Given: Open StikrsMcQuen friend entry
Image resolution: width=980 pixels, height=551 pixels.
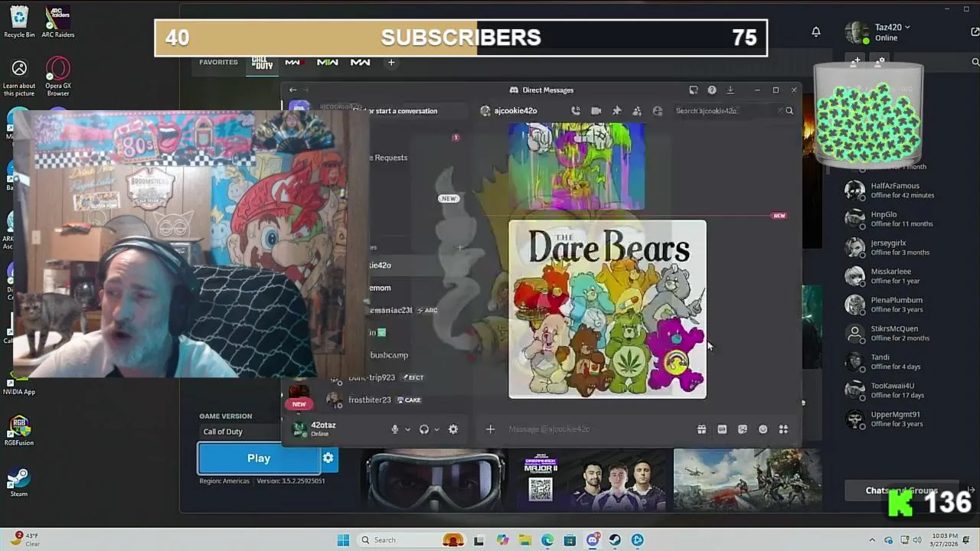Looking at the screenshot, I should (903, 333).
